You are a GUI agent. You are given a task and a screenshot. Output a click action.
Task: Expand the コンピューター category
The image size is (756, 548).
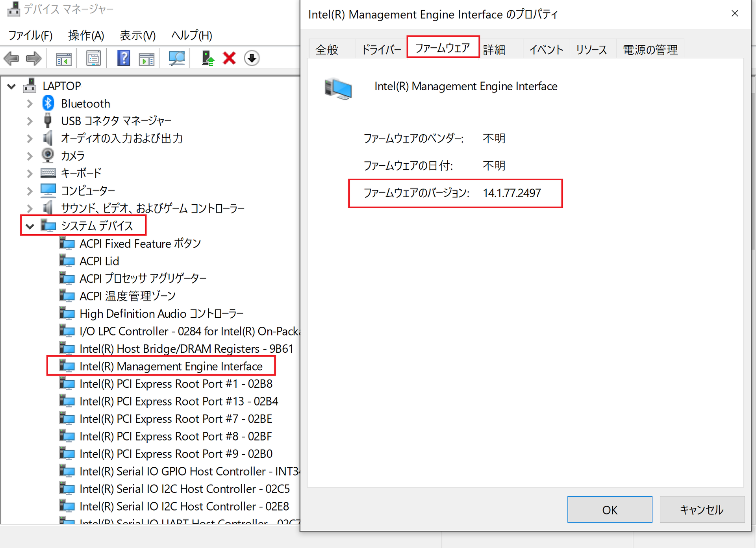tap(30, 191)
